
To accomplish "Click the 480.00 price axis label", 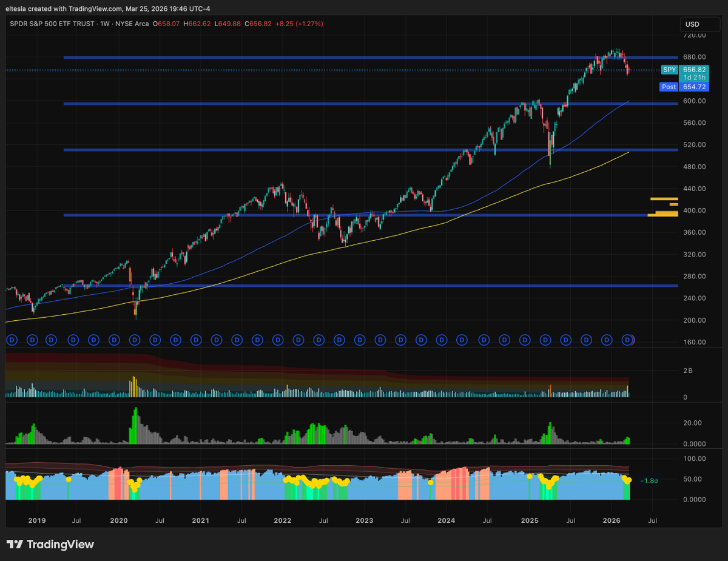I will pos(694,167).
